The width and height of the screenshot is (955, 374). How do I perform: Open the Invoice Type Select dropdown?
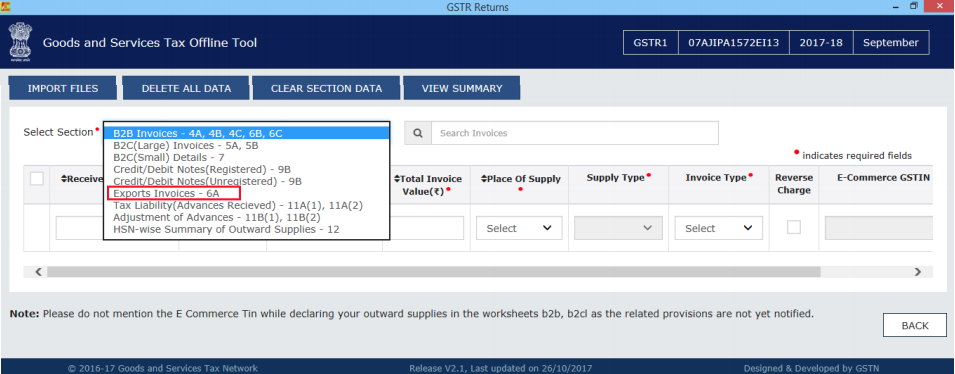719,228
